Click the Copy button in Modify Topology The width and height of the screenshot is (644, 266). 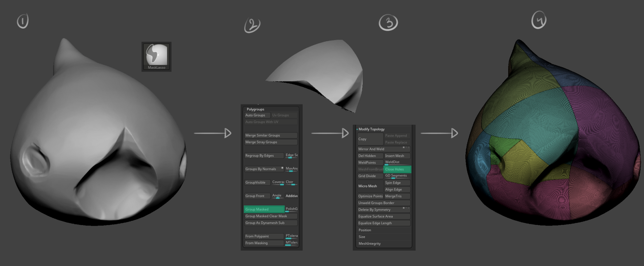point(370,139)
